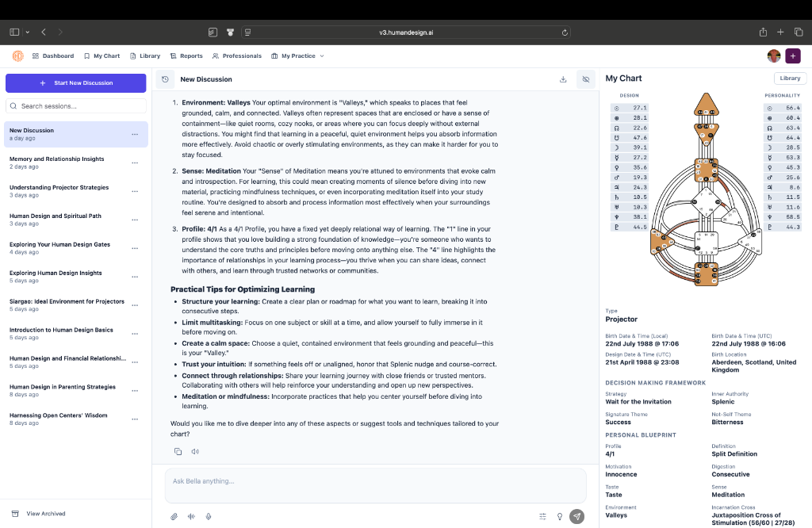This screenshot has height=528, width=812.
Task: Click the bodygraph chart image
Action: coord(706,190)
